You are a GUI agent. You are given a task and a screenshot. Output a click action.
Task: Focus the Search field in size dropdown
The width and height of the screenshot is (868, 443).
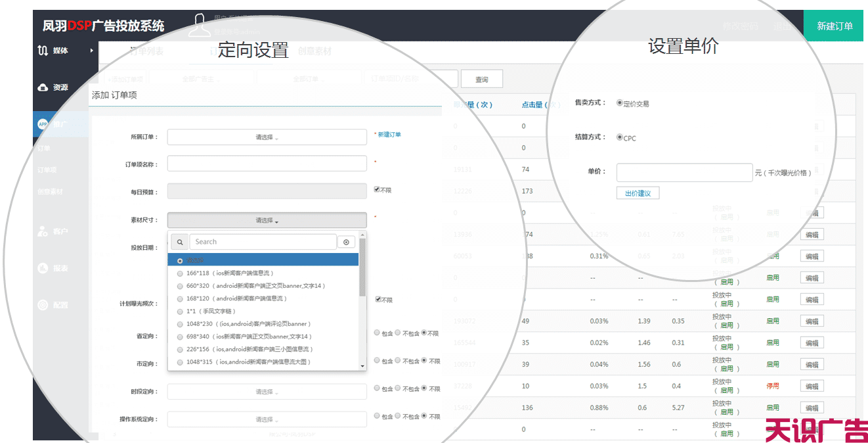(x=264, y=242)
